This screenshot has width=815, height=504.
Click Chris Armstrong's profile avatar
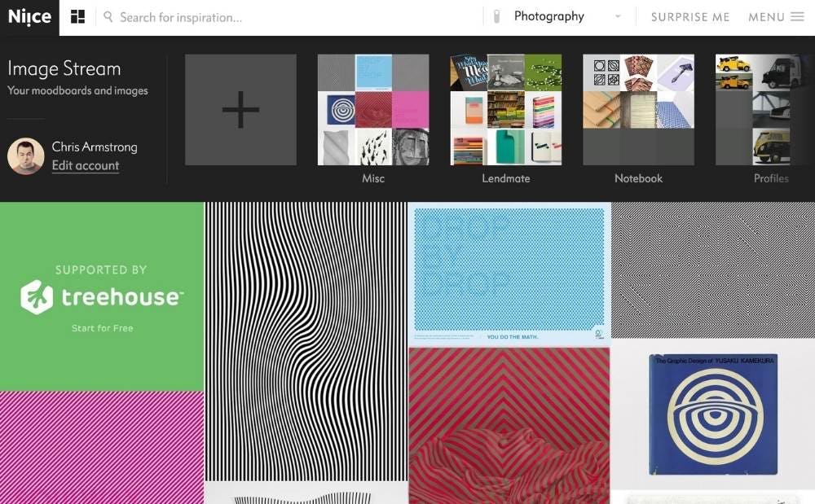pos(26,156)
